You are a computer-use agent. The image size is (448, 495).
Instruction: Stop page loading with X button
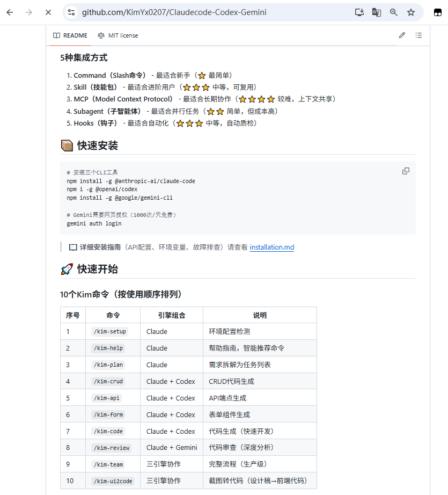48,12
